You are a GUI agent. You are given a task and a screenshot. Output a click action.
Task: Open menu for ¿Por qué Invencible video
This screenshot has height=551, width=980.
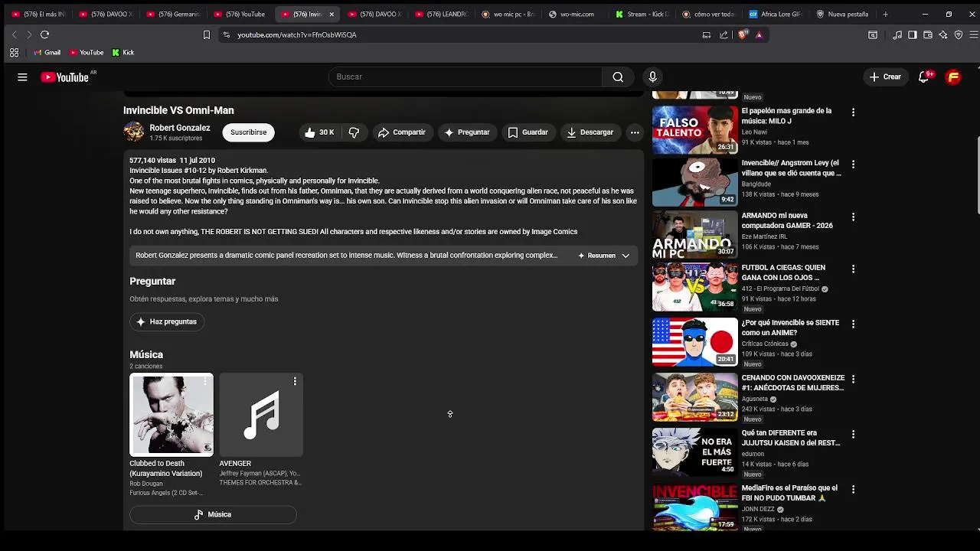(853, 324)
